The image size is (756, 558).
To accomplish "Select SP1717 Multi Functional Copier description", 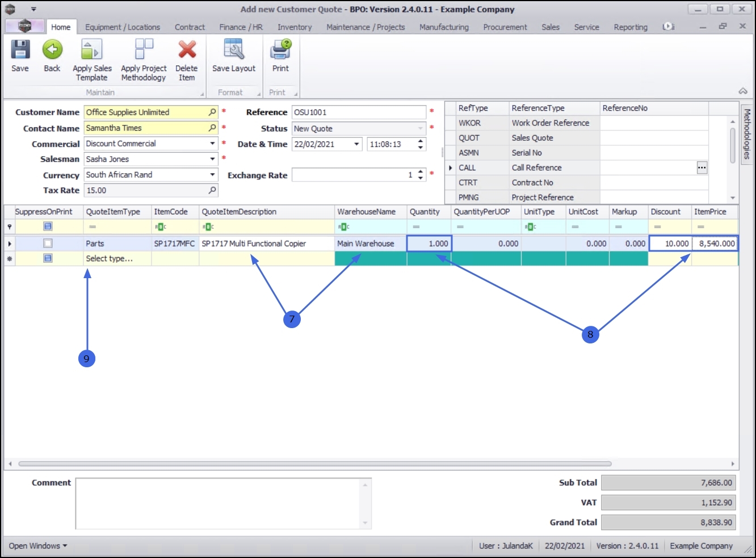I will [267, 244].
